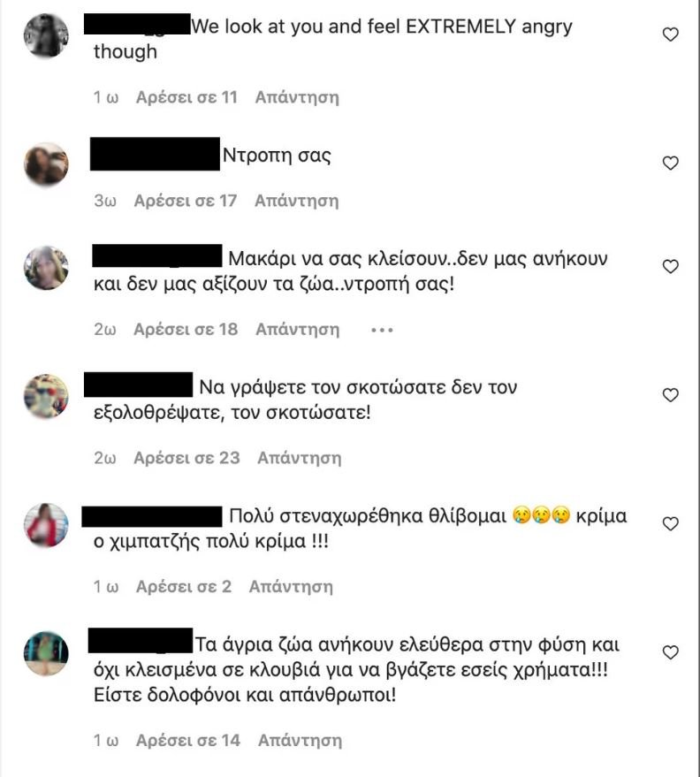This screenshot has width=700, height=777.
Task: Like the 'We look at you' comment
Action: [x=670, y=34]
